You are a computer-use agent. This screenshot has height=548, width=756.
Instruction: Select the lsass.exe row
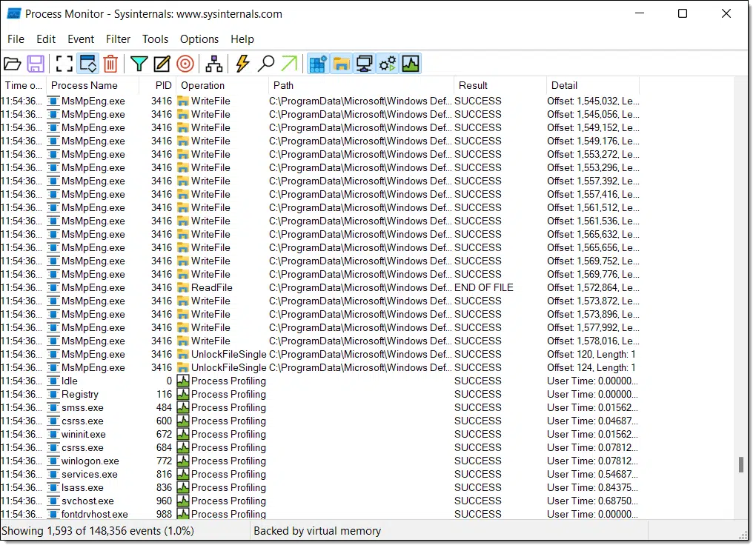320,487
